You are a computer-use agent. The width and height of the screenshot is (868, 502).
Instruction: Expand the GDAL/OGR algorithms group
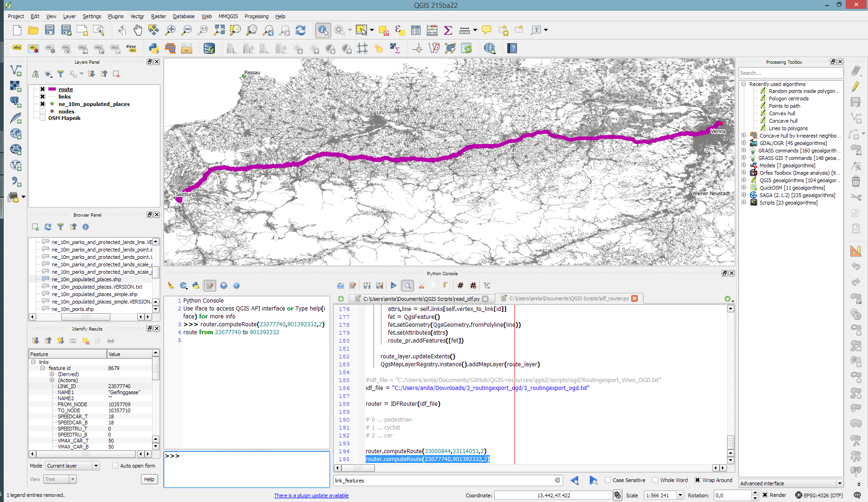point(743,143)
